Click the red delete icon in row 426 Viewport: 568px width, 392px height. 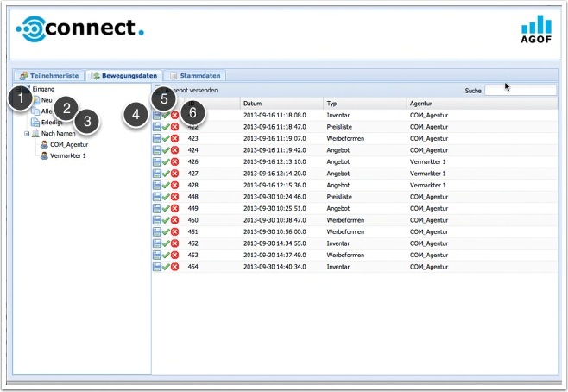pyautogui.click(x=174, y=161)
